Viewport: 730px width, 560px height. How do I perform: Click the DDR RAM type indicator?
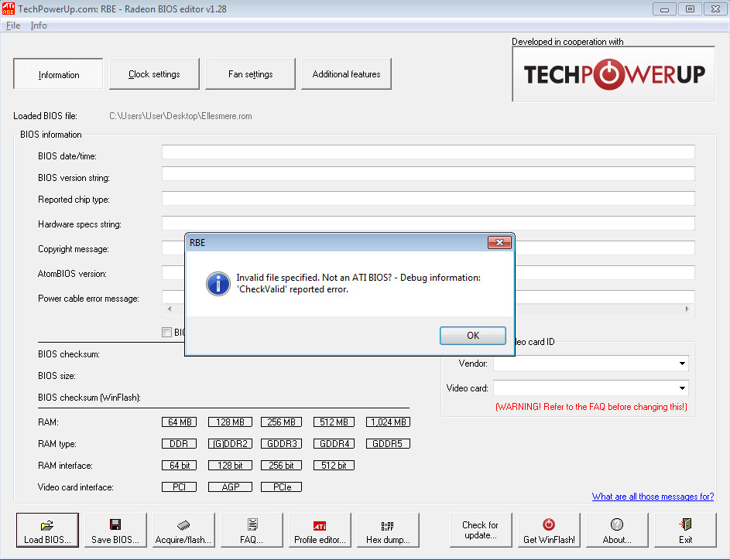[x=180, y=444]
